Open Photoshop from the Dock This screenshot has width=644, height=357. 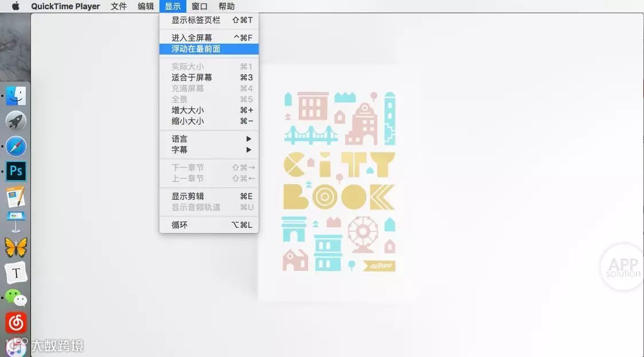pos(16,171)
